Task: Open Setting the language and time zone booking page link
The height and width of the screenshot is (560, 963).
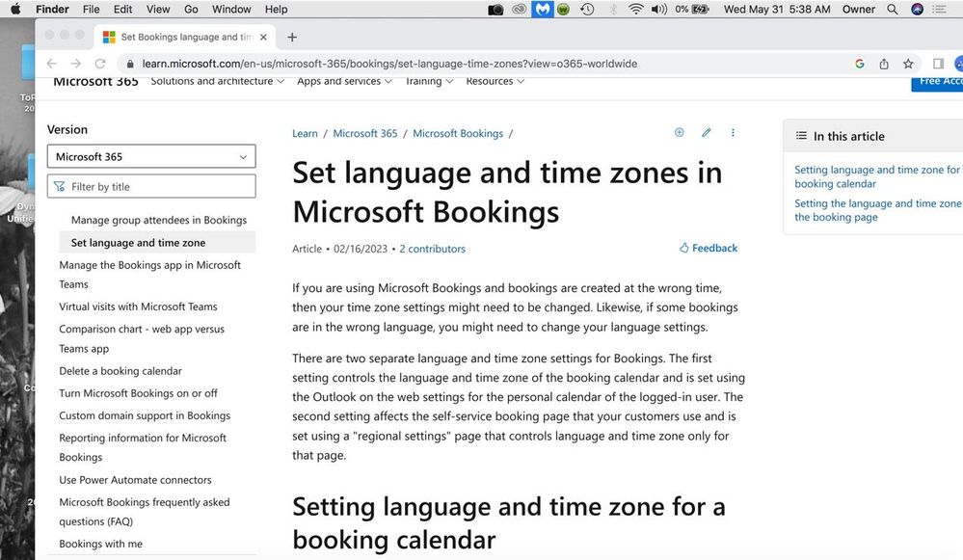Action: (x=877, y=210)
